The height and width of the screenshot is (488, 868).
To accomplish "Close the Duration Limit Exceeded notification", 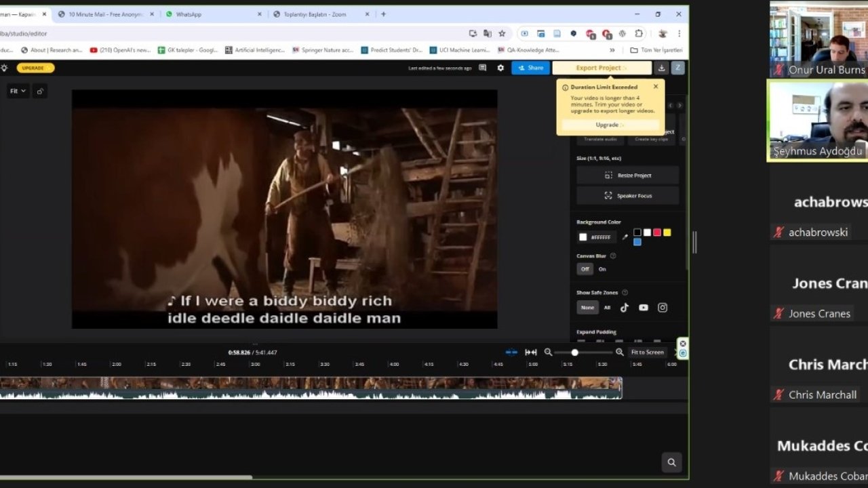I will coord(656,87).
